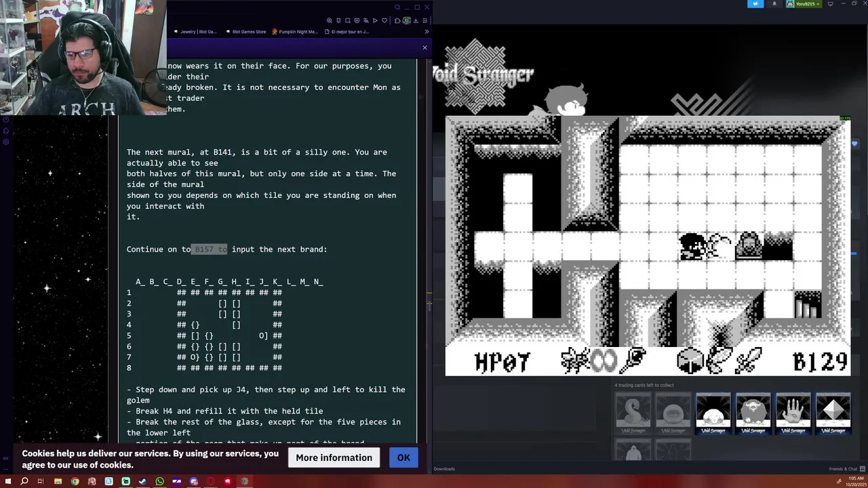
Task: Open the browser easy setup menu icon
Action: click(425, 20)
